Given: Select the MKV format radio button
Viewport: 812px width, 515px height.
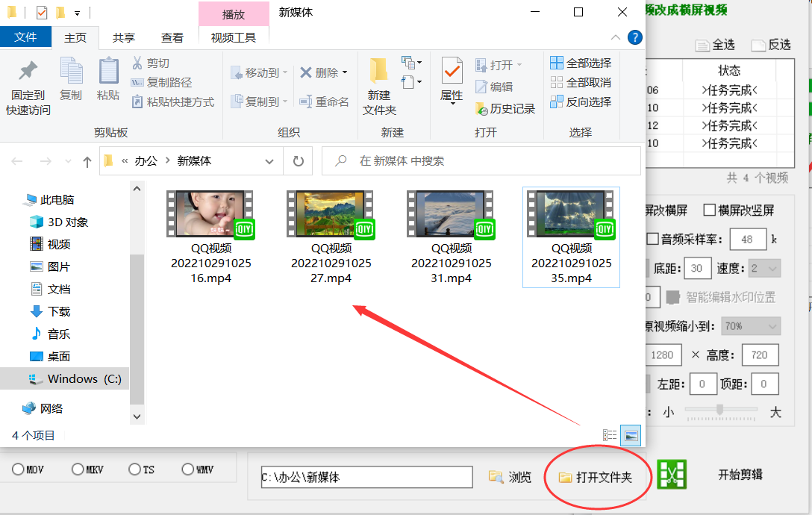Looking at the screenshot, I should [78, 469].
